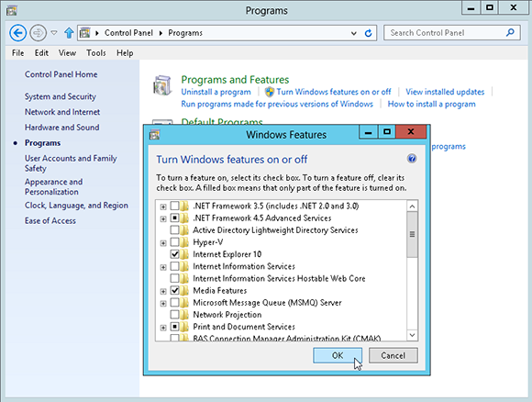Open Clock, Language, and Region

pyautogui.click(x=76, y=206)
